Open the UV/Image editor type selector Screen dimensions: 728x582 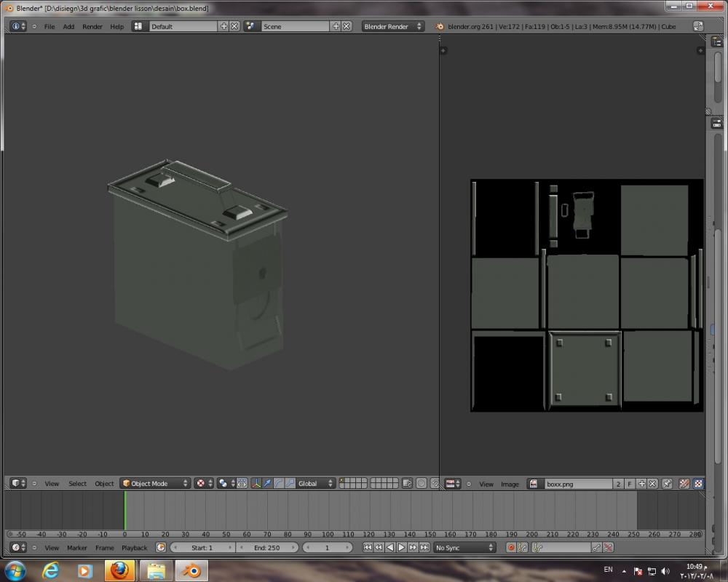point(453,484)
